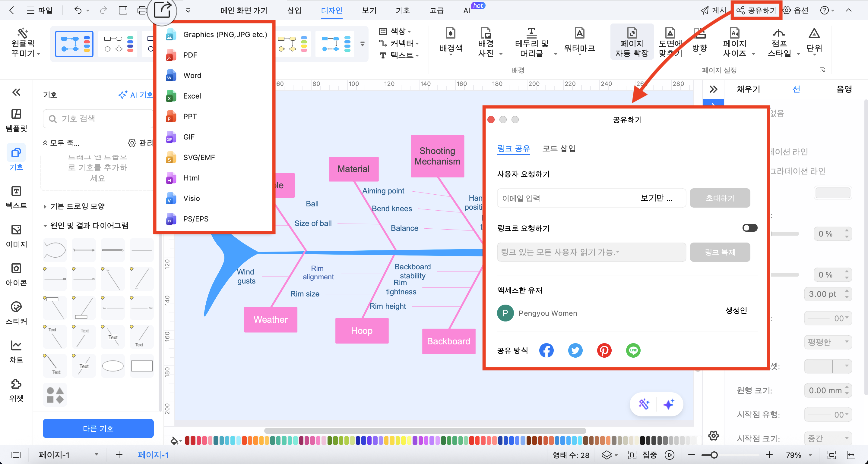Expand right panel double chevron icon

tap(713, 89)
